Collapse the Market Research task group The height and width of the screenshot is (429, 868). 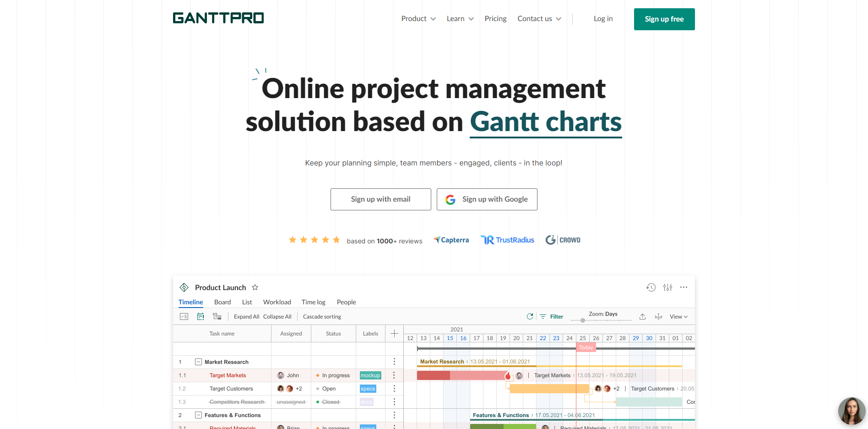click(199, 362)
